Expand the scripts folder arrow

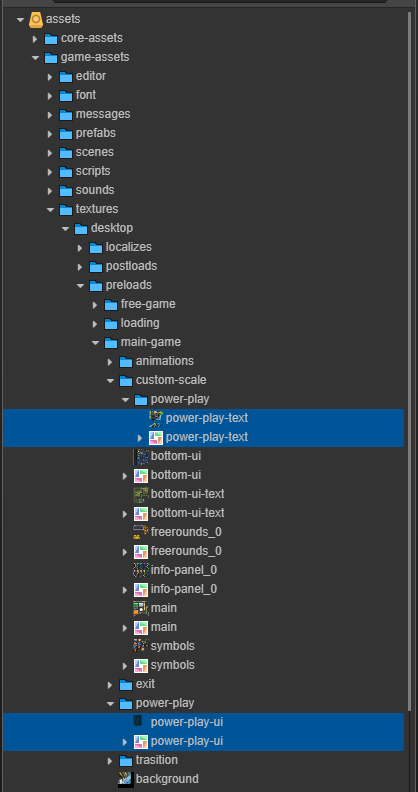pyautogui.click(x=50, y=172)
